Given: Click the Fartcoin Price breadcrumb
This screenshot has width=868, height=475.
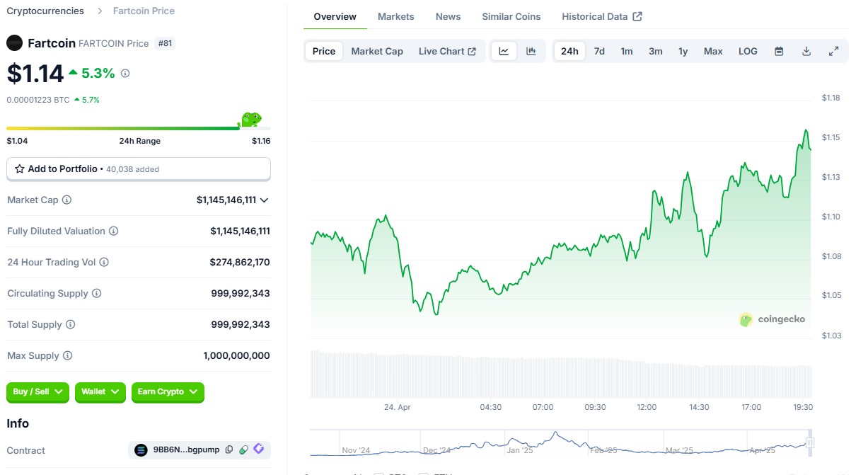Looking at the screenshot, I should pos(144,11).
